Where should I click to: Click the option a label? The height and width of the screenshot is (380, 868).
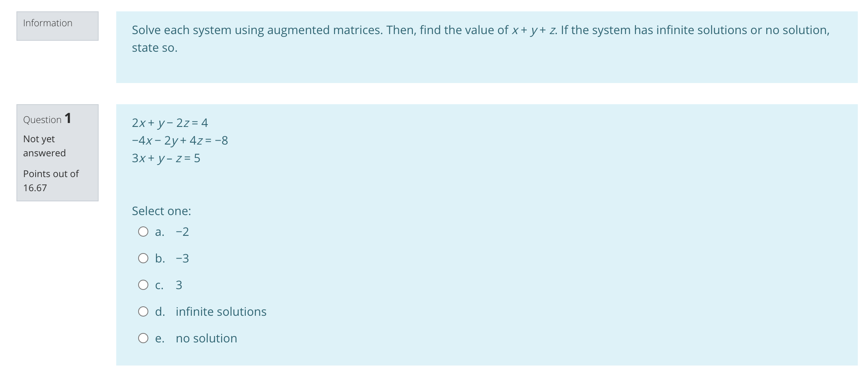click(x=160, y=232)
